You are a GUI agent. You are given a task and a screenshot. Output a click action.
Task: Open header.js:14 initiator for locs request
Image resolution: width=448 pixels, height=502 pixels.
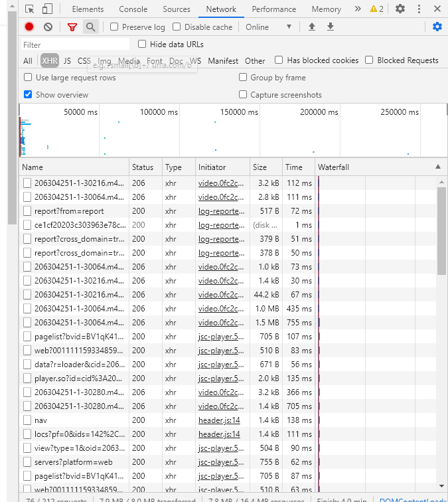219,434
